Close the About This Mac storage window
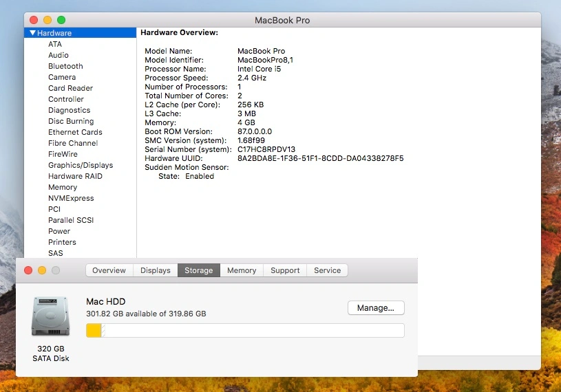This screenshot has height=392, width=561. coord(28,270)
